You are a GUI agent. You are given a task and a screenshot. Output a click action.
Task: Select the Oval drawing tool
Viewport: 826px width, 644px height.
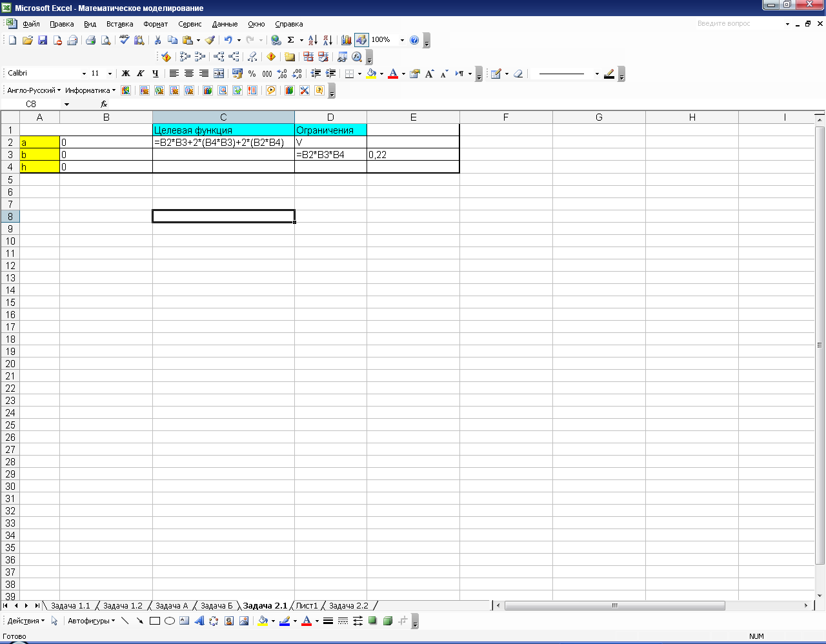(x=170, y=621)
